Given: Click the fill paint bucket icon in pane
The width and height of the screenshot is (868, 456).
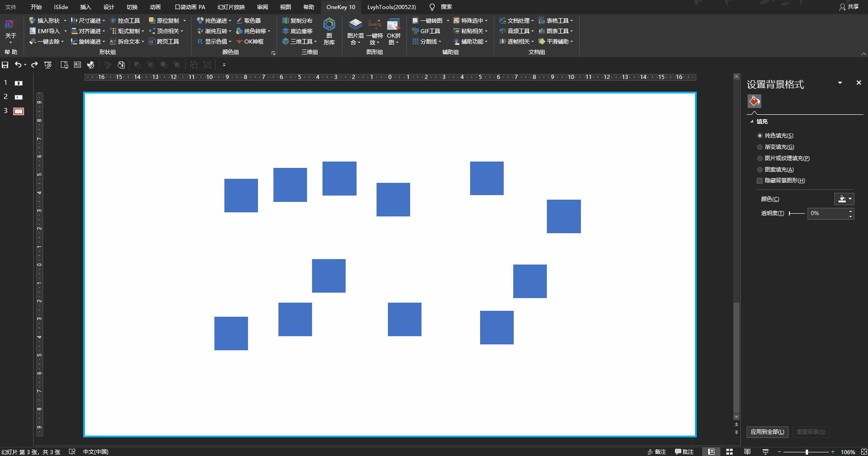Looking at the screenshot, I should pyautogui.click(x=754, y=101).
